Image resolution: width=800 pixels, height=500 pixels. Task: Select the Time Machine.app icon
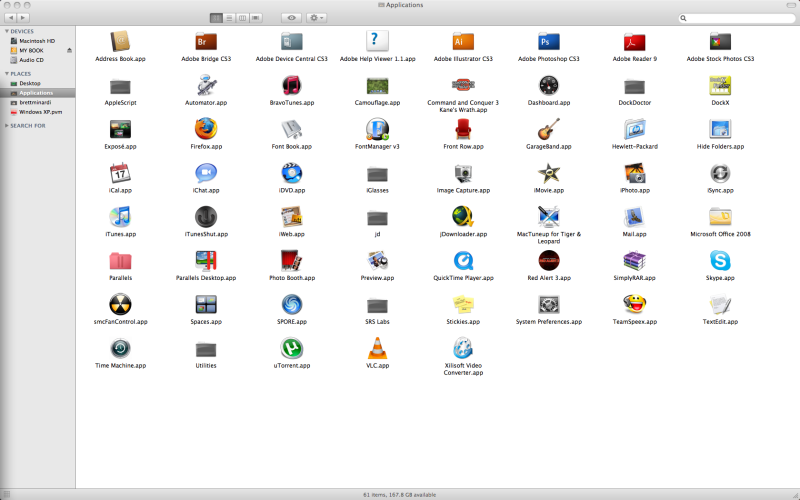click(120, 348)
